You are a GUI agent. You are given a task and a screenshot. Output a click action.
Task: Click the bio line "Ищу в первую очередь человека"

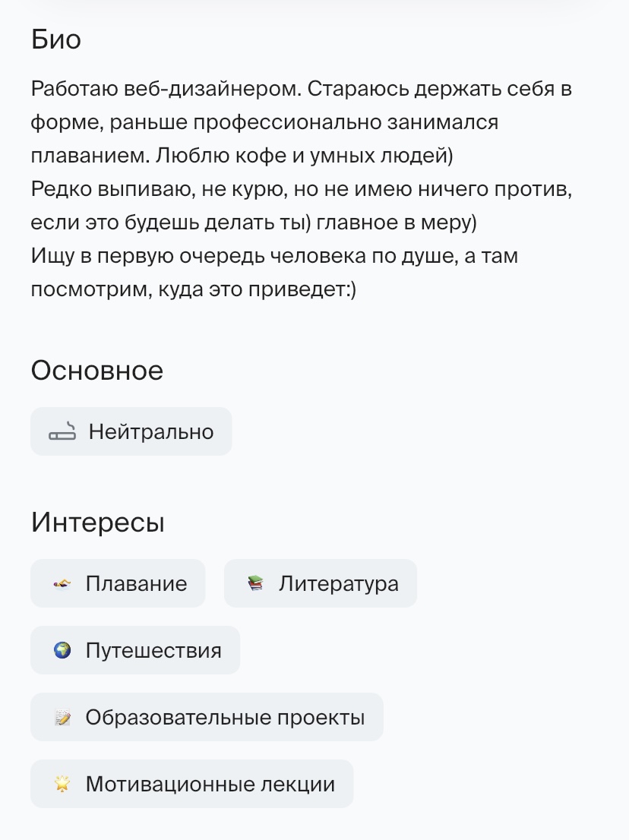pos(274,256)
